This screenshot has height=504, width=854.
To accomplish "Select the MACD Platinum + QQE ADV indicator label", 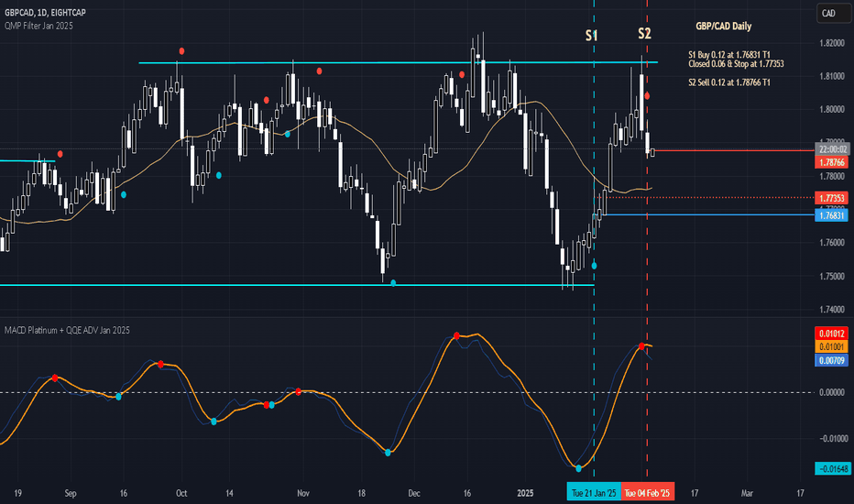I will 67,330.
